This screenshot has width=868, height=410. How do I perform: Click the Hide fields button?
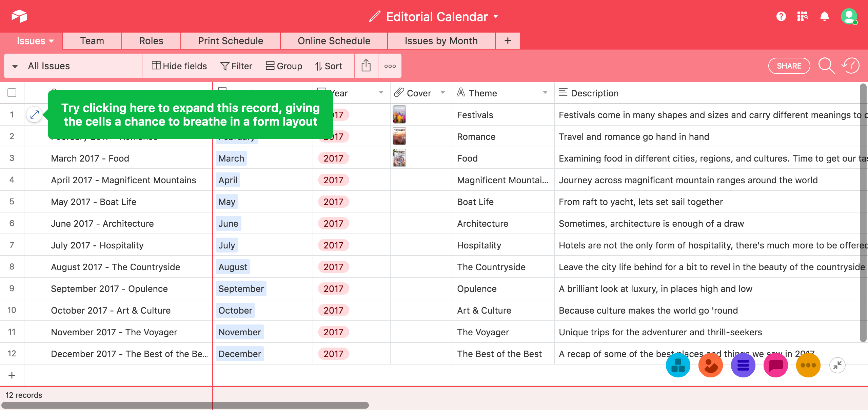pyautogui.click(x=179, y=66)
